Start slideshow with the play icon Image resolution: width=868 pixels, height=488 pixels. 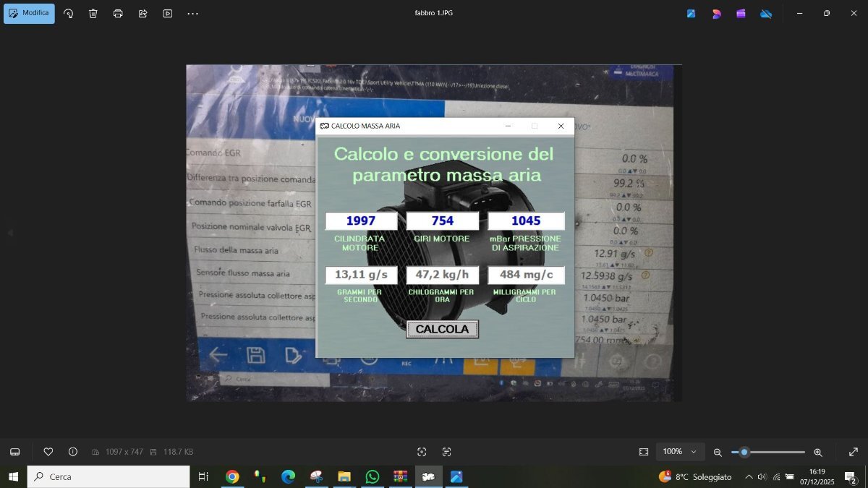tap(168, 13)
